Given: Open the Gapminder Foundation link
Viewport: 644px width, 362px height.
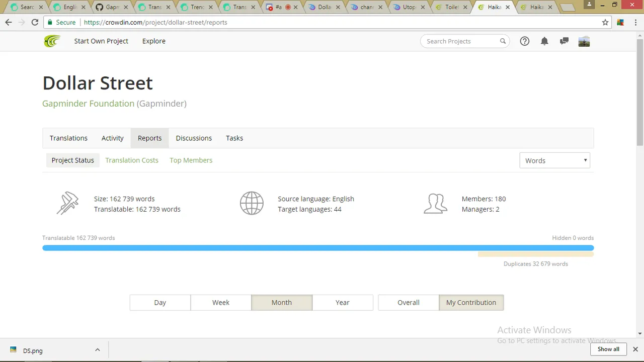Looking at the screenshot, I should [89, 104].
